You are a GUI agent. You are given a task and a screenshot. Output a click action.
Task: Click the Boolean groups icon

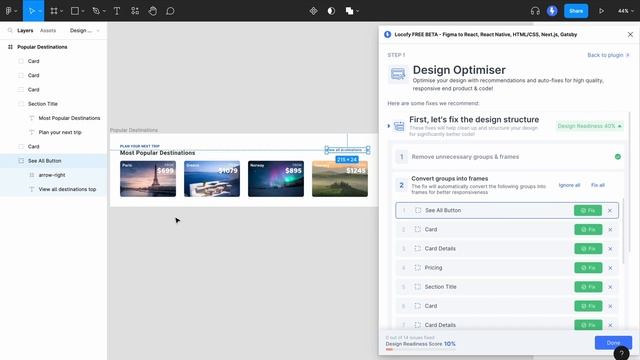349,11
